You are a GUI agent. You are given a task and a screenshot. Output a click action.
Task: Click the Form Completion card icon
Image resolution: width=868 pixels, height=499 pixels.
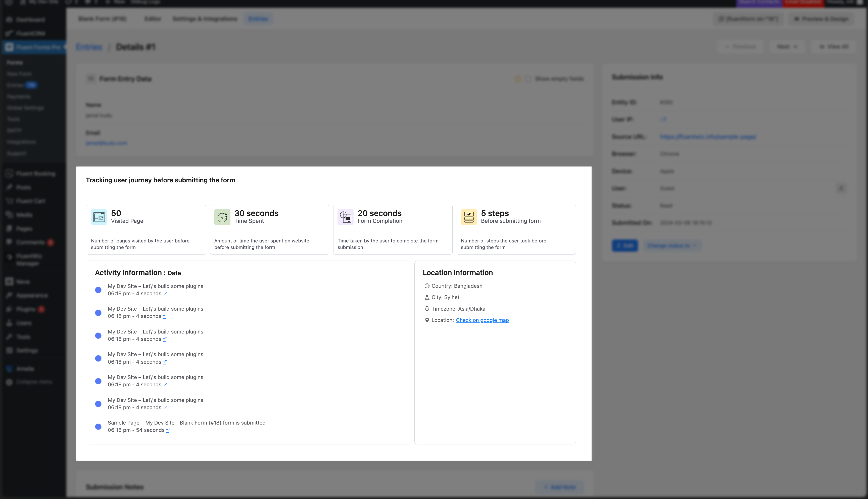(345, 217)
